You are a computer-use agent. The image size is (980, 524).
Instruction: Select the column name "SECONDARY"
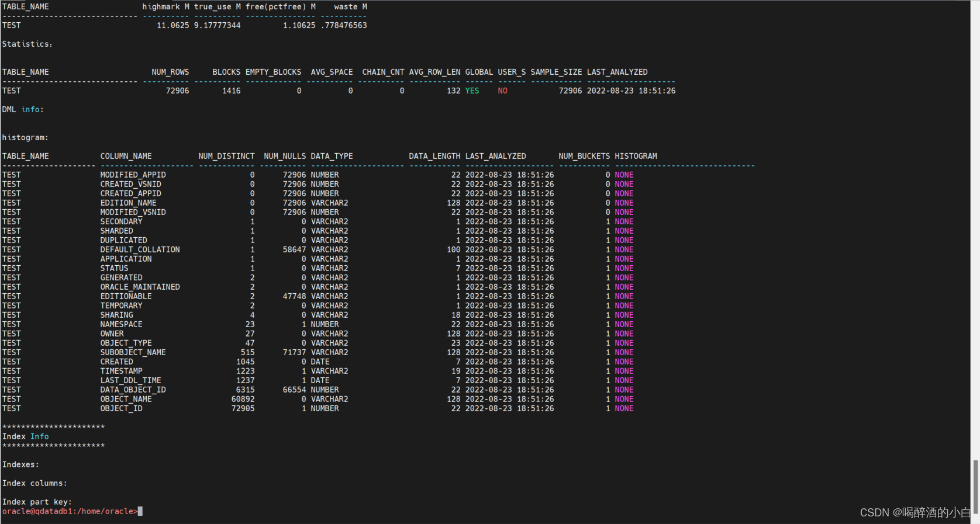121,222
